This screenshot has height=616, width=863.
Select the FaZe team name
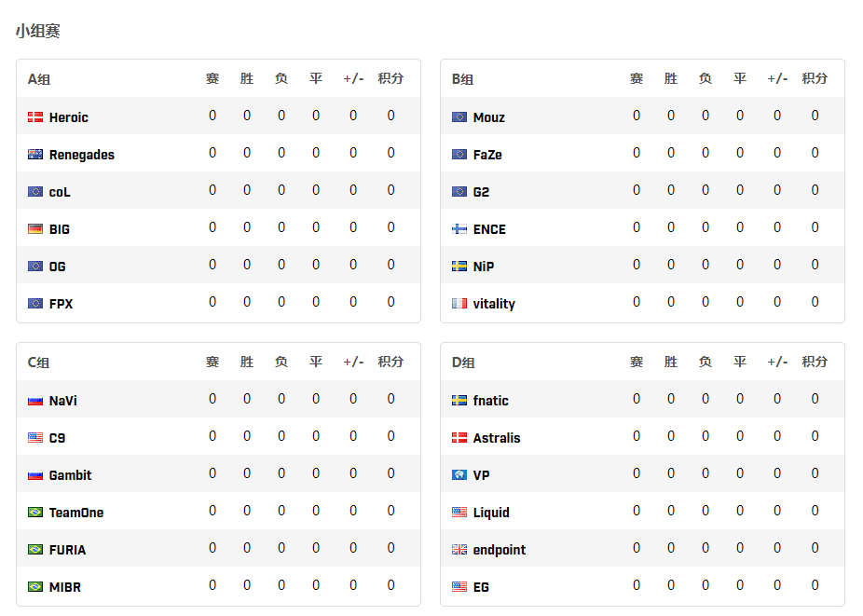click(x=487, y=155)
